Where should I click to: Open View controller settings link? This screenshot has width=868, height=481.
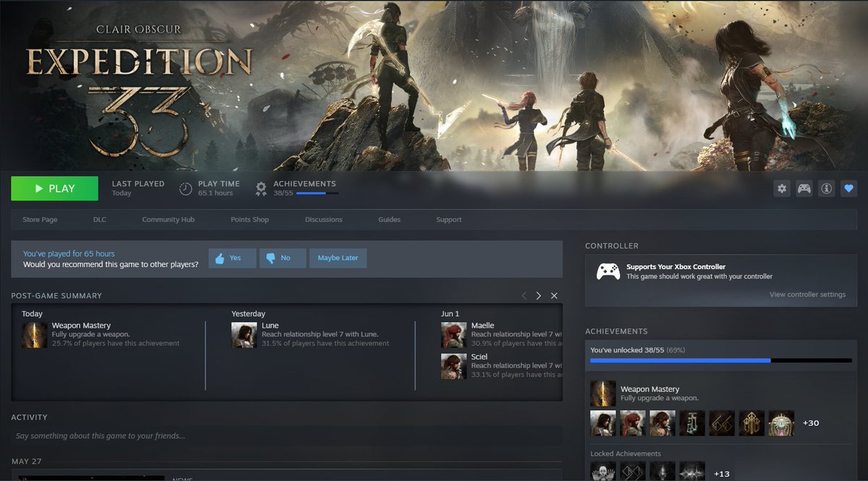pos(807,294)
